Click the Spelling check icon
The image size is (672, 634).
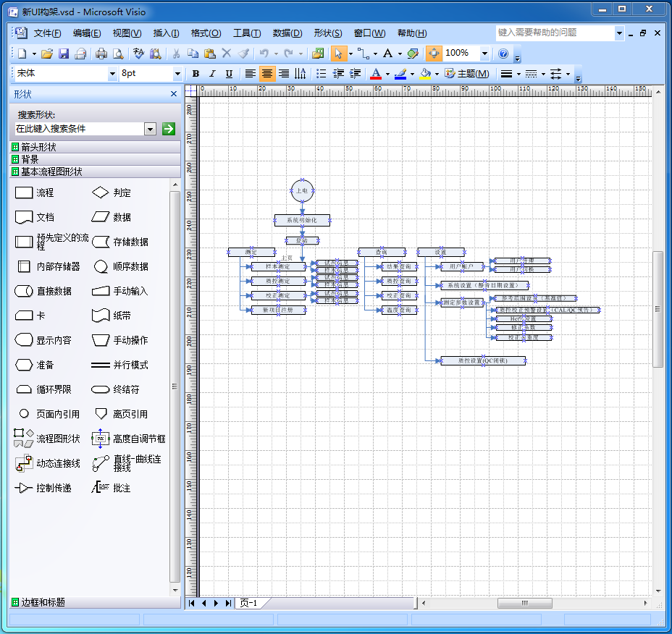pyautogui.click(x=138, y=54)
